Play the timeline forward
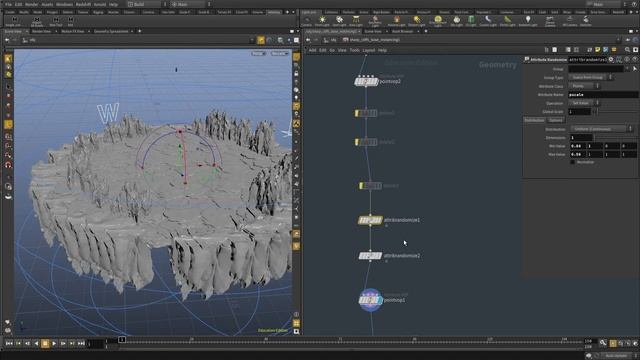Screen dimensions: 640x360 coord(54,344)
